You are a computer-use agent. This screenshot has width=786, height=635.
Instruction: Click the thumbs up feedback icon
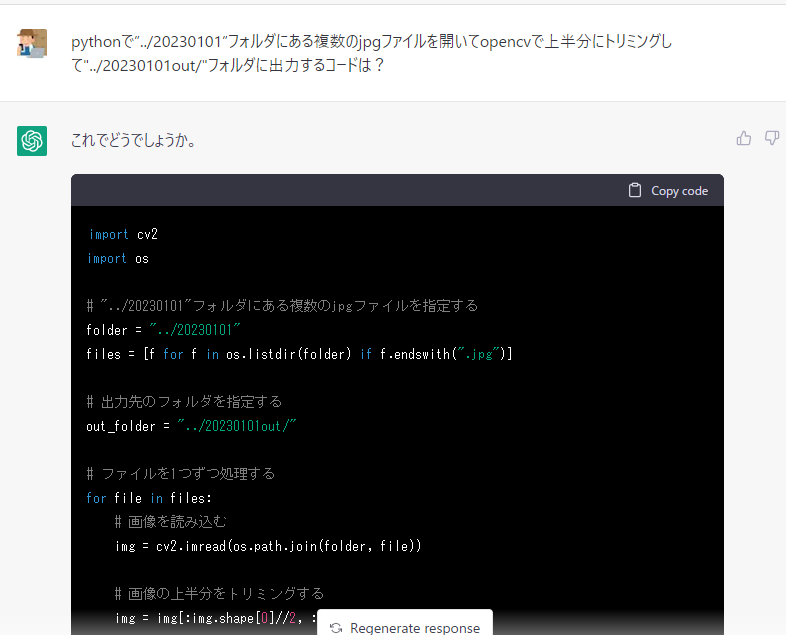pos(744,138)
